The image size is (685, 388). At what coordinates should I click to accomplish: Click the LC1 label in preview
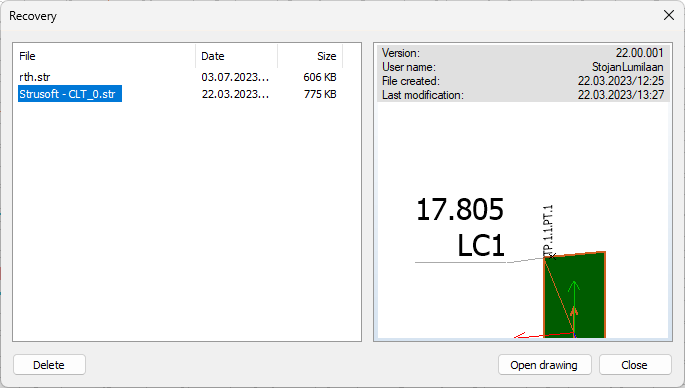tap(481, 245)
